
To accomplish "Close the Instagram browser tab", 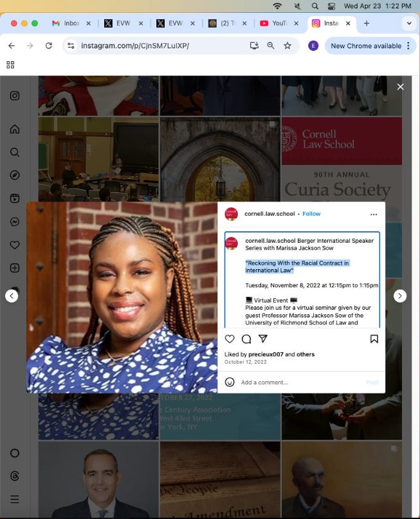I will coord(348,23).
